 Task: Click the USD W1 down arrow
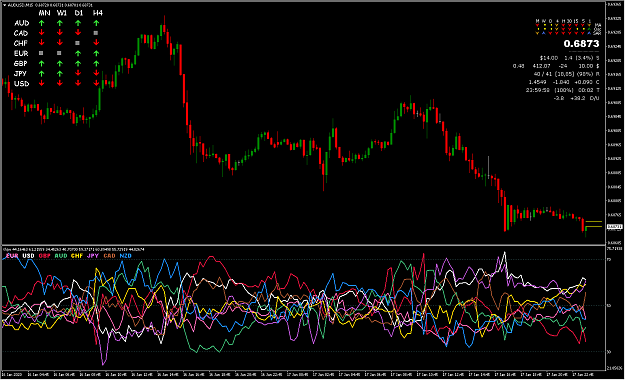coord(60,83)
